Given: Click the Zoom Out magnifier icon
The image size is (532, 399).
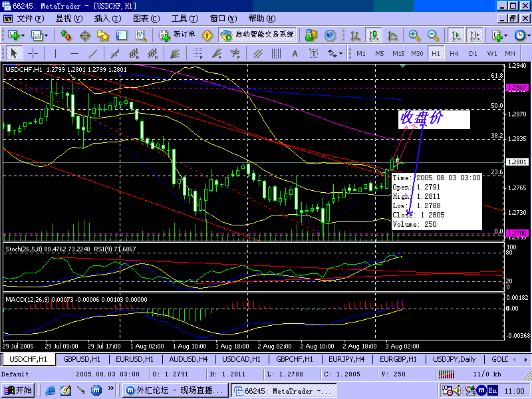Looking at the screenshot, I should (433, 35).
